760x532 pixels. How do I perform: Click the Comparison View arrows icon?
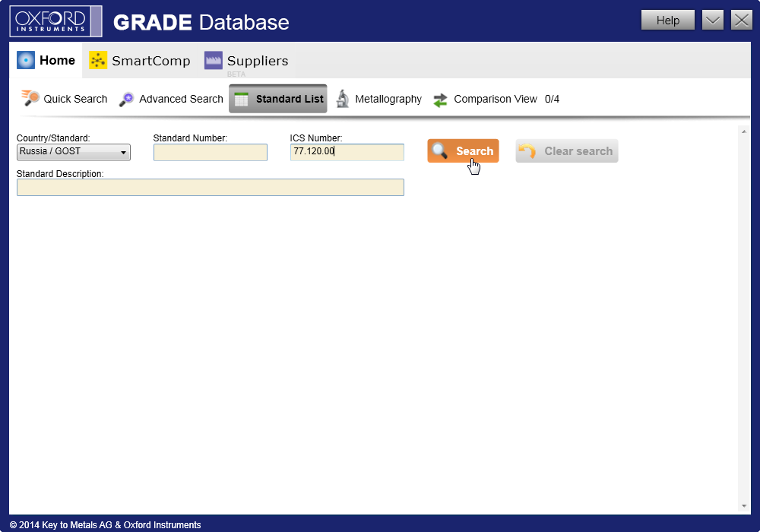click(x=440, y=100)
